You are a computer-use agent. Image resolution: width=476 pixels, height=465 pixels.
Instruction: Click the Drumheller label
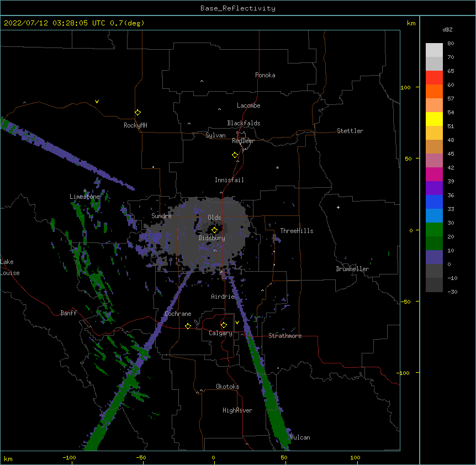[352, 269]
